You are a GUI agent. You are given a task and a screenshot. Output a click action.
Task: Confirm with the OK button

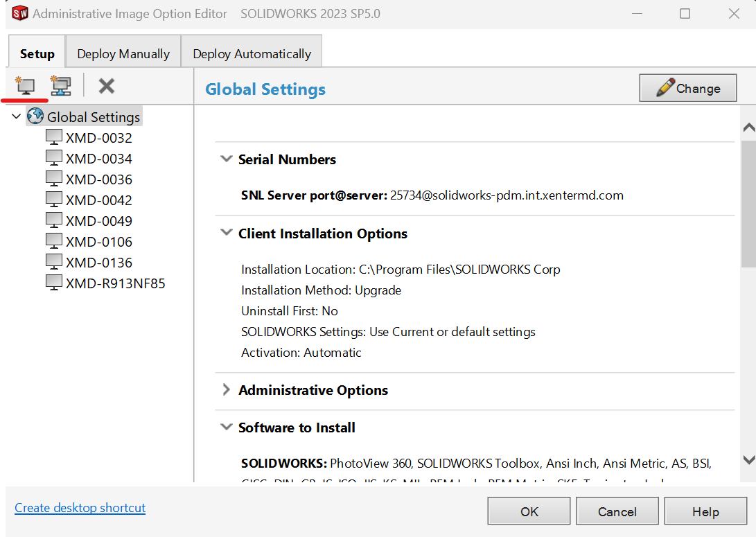pyautogui.click(x=529, y=512)
